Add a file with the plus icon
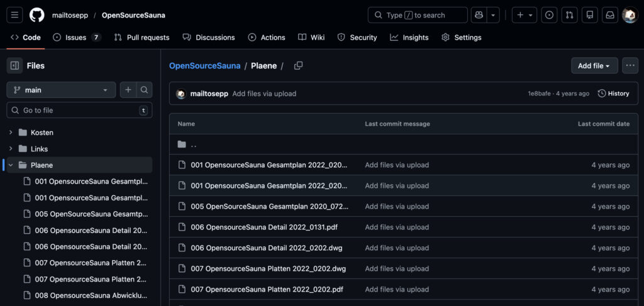 click(x=128, y=90)
